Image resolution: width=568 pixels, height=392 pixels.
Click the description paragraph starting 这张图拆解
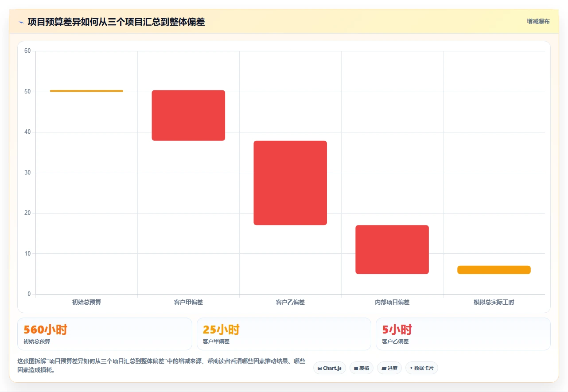click(x=161, y=365)
